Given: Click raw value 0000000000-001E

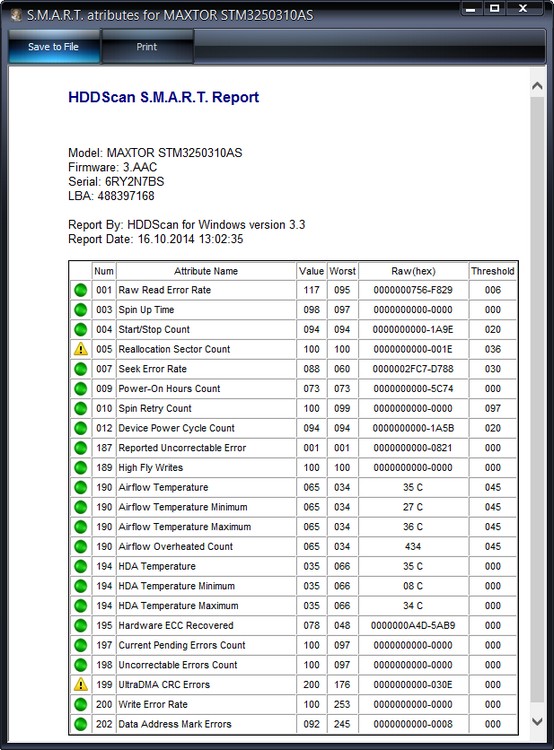Looking at the screenshot, I should point(413,349).
